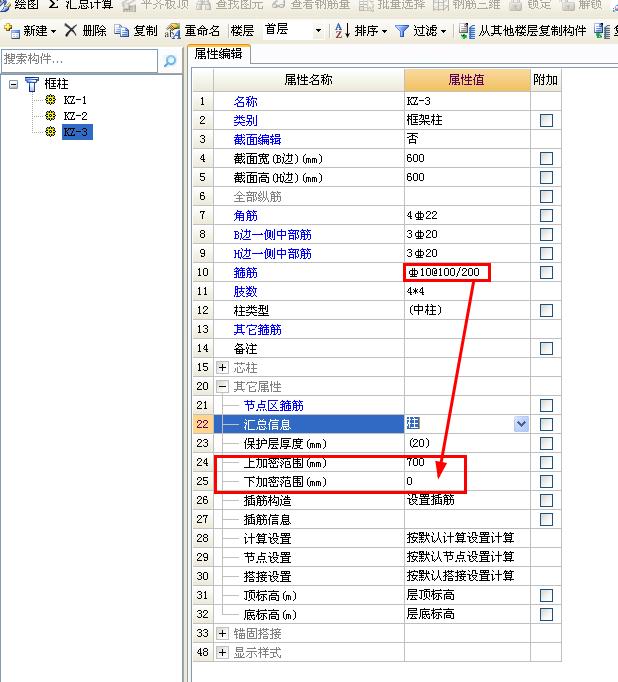Viewport: 618px width, 682px height.
Task: Expand the 显示样式 property group
Action: click(x=222, y=652)
